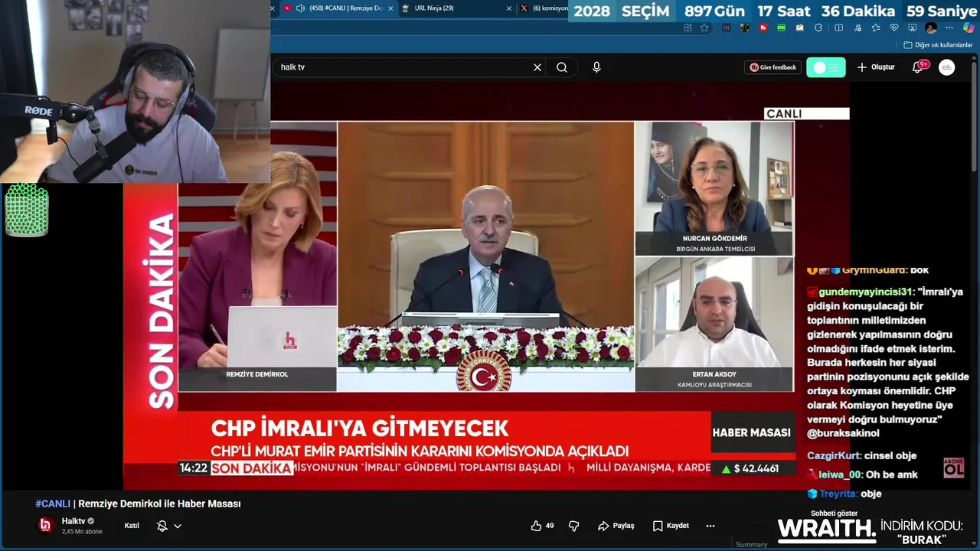Open the 'Diğer sık kullanılanlar' bookmarks folder

(938, 45)
